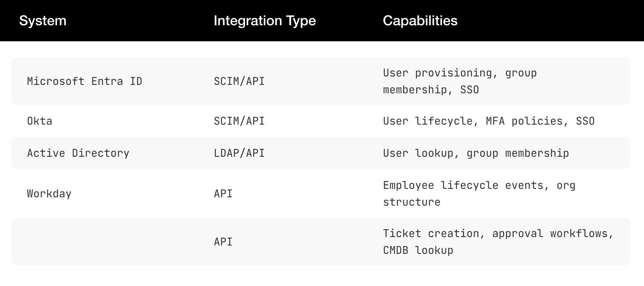Click API in the Ticket creation row

click(x=223, y=242)
